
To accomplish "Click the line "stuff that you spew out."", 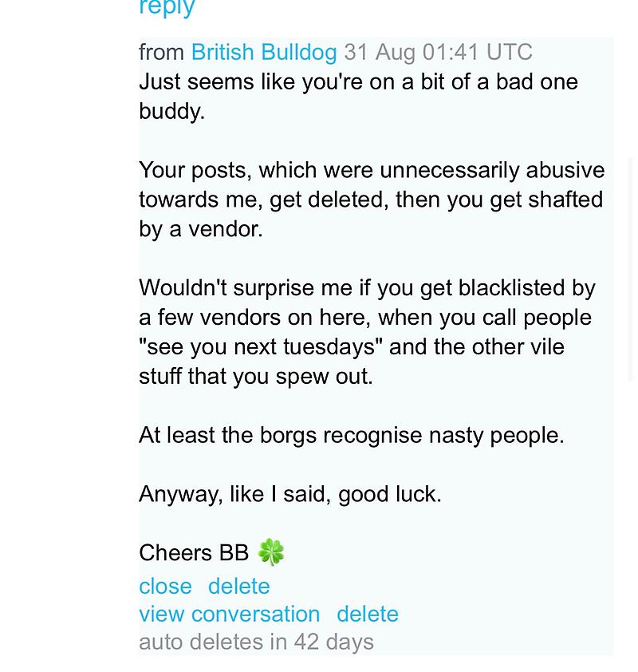I will 255,376.
